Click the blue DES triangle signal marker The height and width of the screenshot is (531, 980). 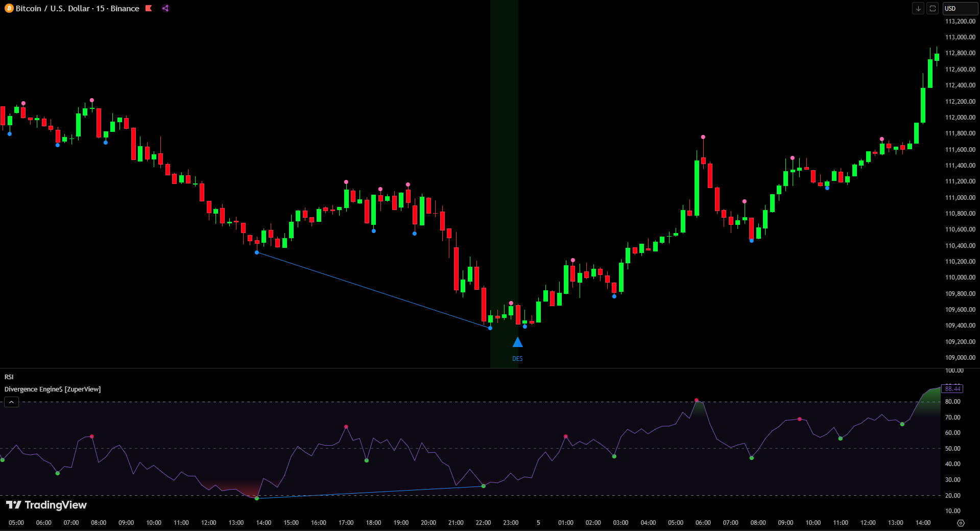point(517,342)
